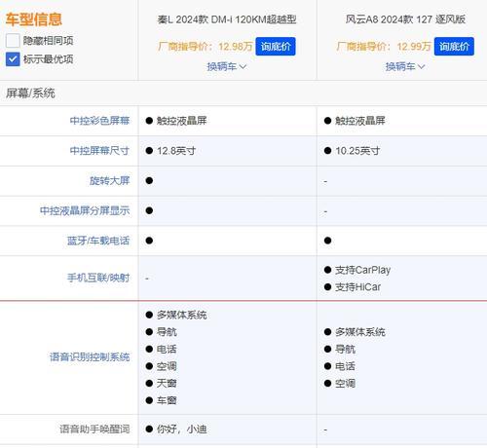Enable the 隐藏相同项 checkbox
The height and width of the screenshot is (448, 487).
13,41
